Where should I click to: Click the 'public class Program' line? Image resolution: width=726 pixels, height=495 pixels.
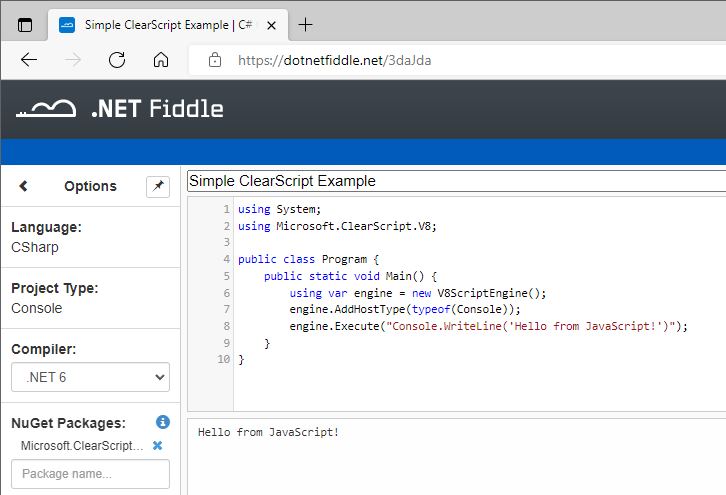point(308,259)
